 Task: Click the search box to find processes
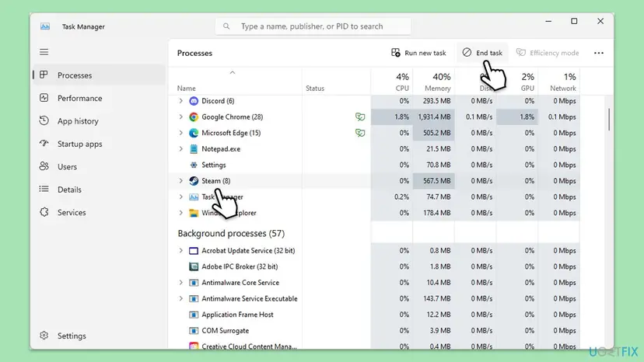[x=313, y=26]
